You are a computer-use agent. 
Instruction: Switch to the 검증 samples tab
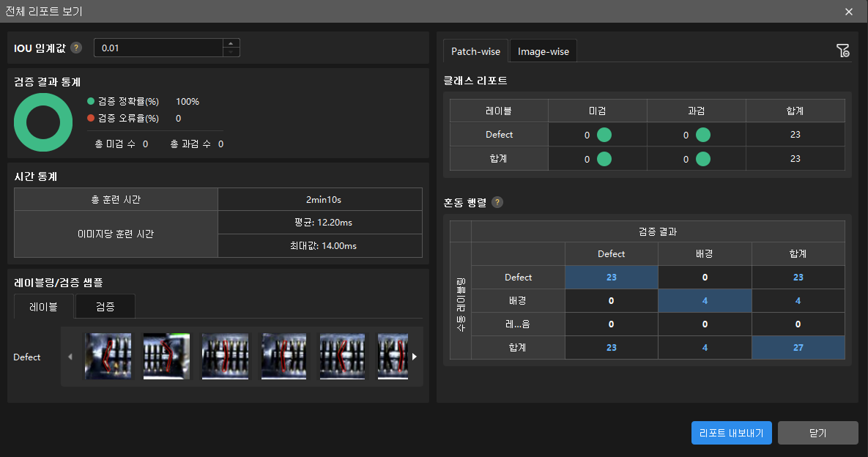pyautogui.click(x=105, y=307)
